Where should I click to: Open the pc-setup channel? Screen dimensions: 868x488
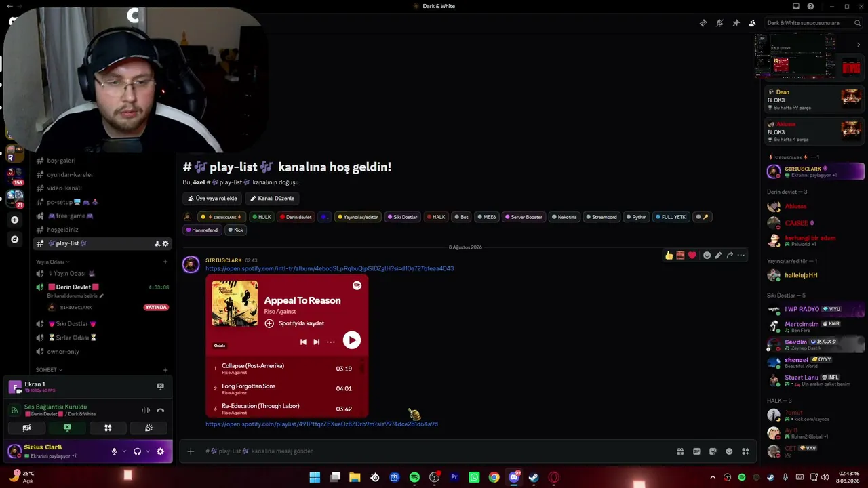coord(102,202)
